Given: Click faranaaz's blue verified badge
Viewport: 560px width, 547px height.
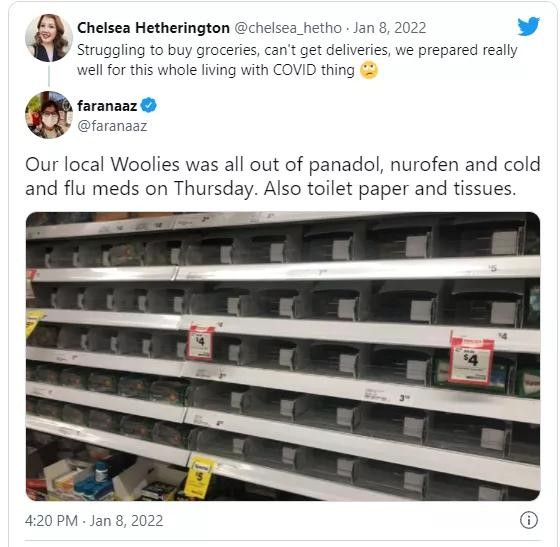Looking at the screenshot, I should (x=149, y=105).
